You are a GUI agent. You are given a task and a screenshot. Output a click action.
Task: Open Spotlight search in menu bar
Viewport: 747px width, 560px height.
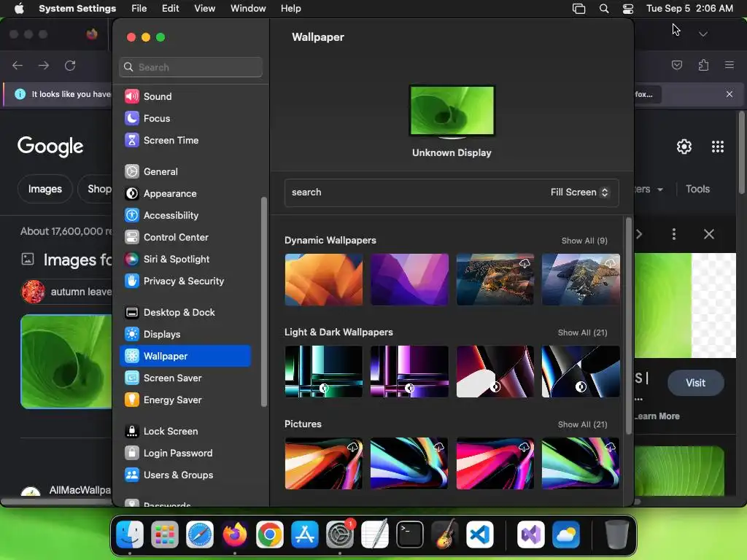pyautogui.click(x=603, y=9)
